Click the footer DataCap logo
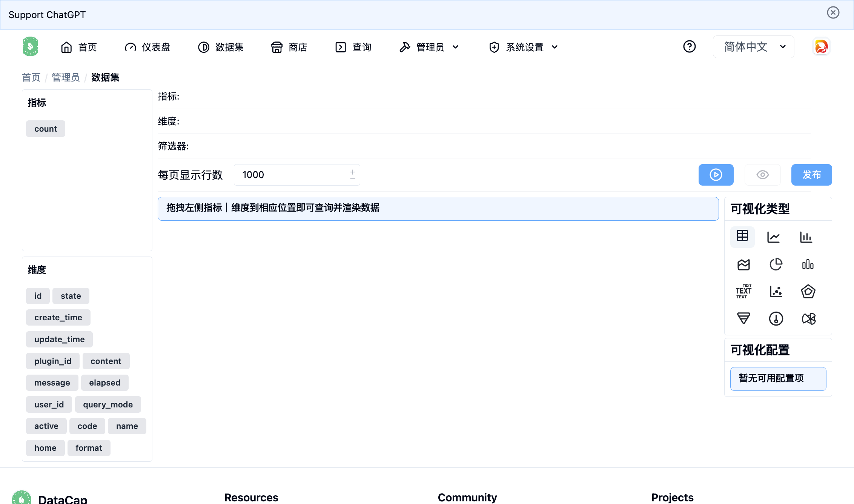This screenshot has height=504, width=854. click(22, 497)
